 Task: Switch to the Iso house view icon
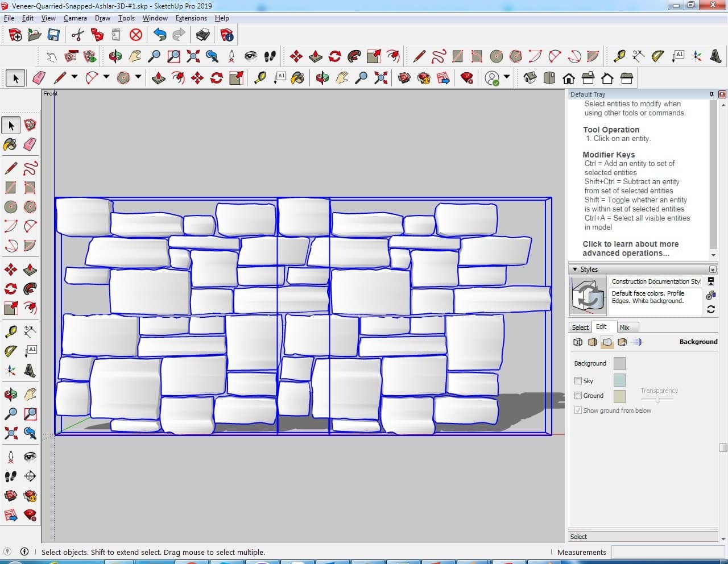point(530,78)
